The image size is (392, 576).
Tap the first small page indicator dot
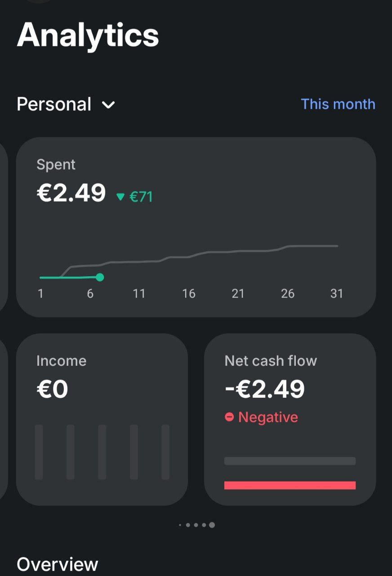click(180, 525)
